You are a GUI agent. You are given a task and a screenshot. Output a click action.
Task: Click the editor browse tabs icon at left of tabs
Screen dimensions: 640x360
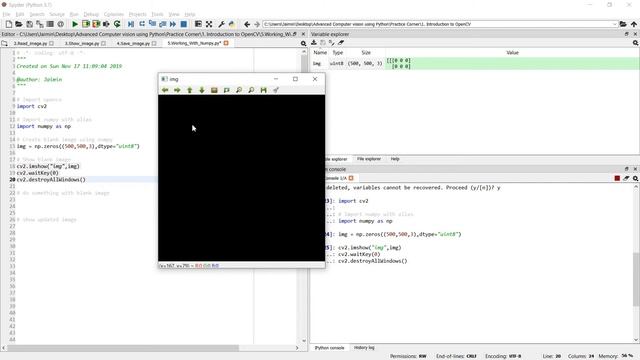[4, 43]
